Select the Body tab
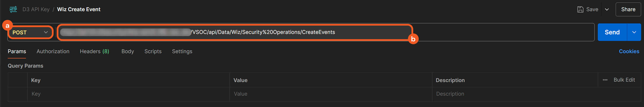Screen dimensions: 644x107 (128, 51)
